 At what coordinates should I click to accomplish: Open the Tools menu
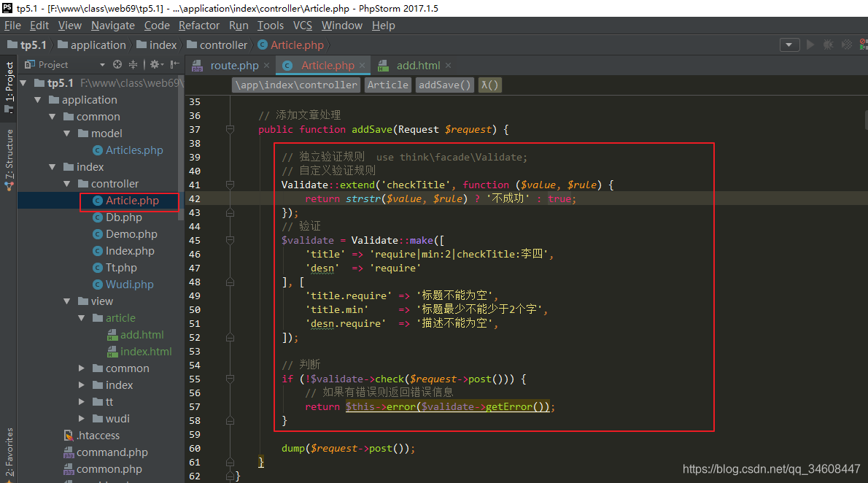(x=270, y=26)
